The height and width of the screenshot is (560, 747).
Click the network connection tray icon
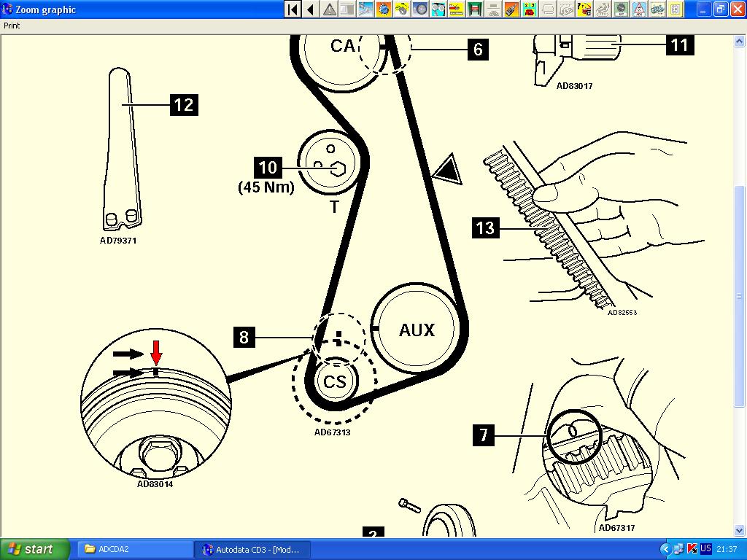click(679, 549)
